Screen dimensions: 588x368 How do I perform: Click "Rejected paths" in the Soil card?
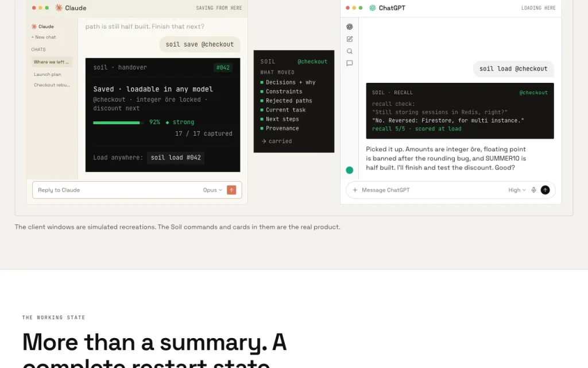[x=289, y=101]
